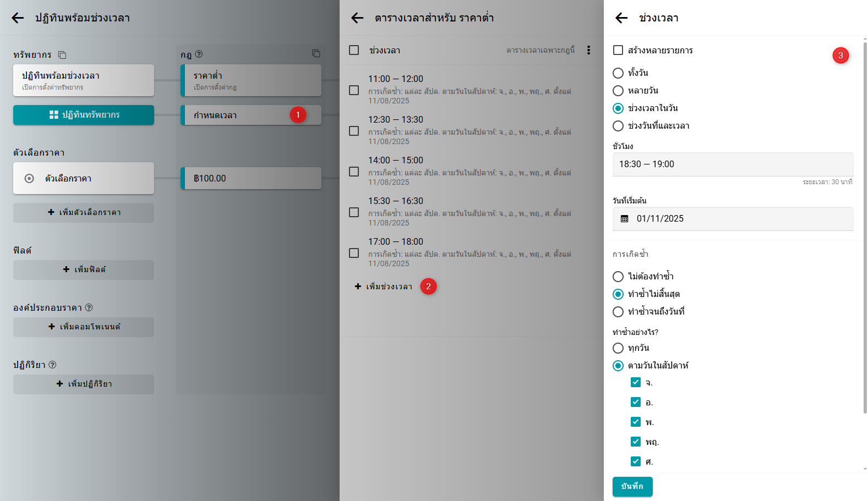Open the กำหนดเวลา rule item
This screenshot has height=501, width=868.
click(x=237, y=115)
